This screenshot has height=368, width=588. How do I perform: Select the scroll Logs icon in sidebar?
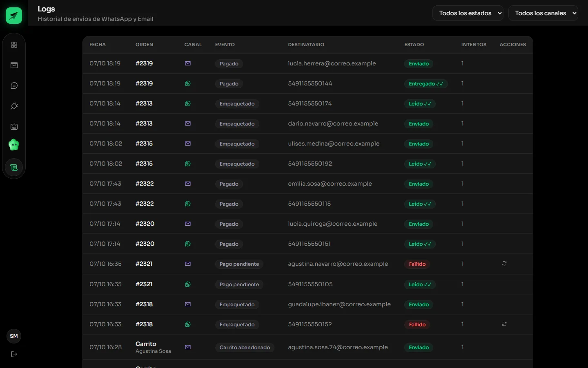pos(14,168)
